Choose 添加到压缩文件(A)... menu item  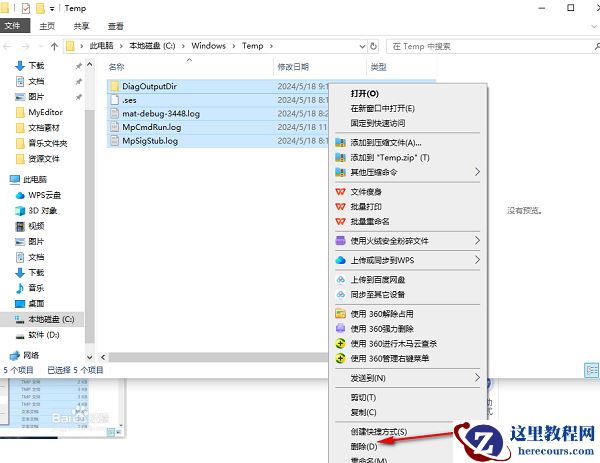tap(408, 143)
